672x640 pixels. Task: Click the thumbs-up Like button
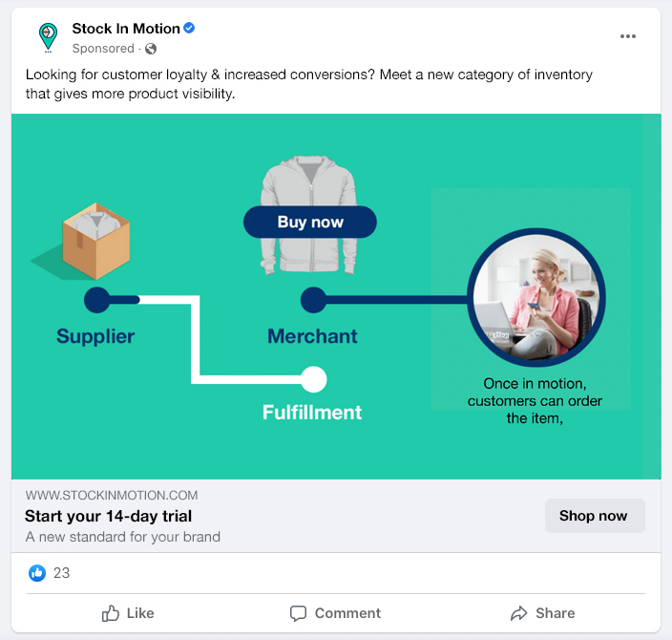coord(128,613)
